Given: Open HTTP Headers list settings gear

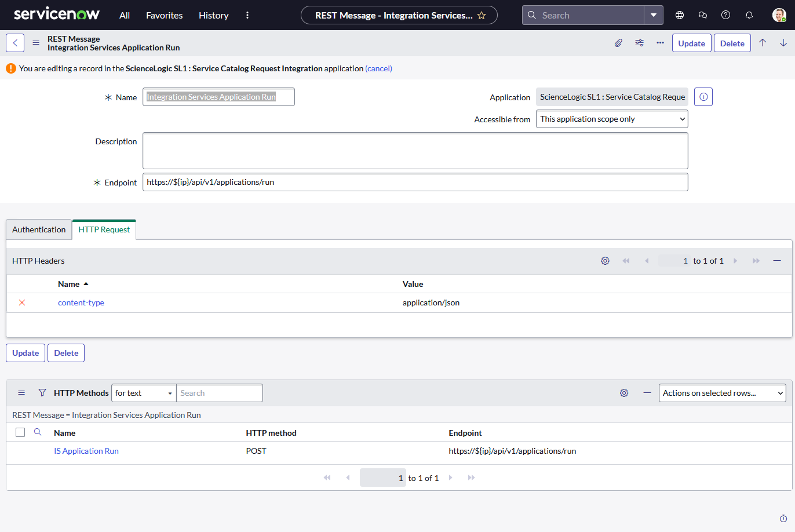Looking at the screenshot, I should click(605, 261).
